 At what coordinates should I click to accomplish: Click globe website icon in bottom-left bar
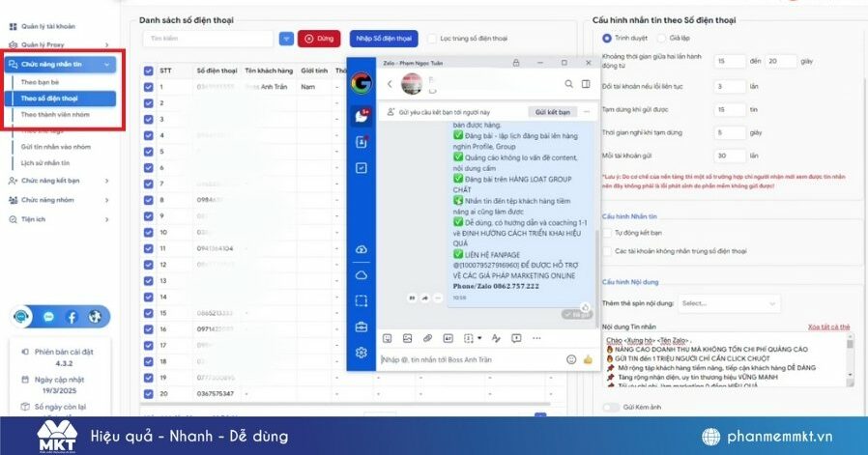pos(96,317)
